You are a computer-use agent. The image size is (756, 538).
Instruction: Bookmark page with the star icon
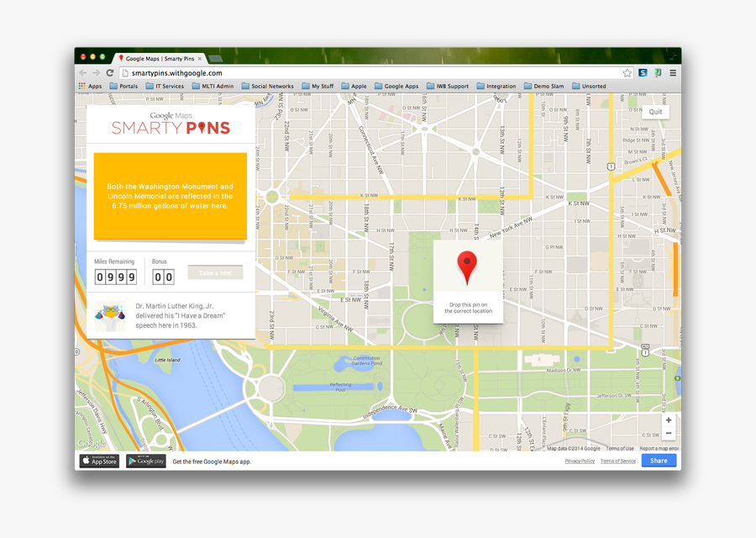click(627, 73)
